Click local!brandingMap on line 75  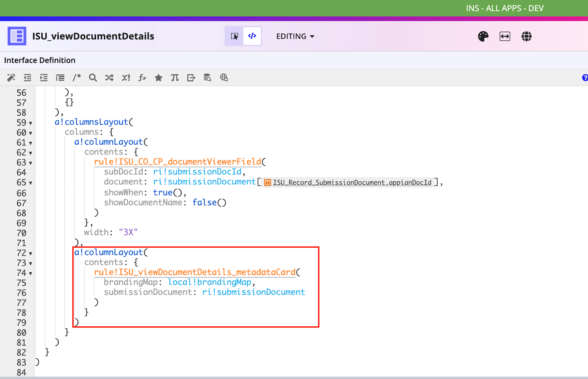tap(209, 282)
